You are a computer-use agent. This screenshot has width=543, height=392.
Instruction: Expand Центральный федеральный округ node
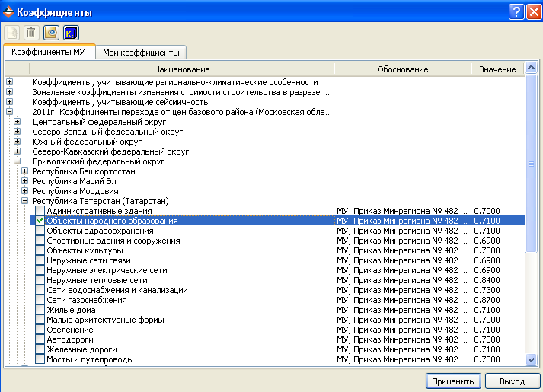tap(17, 122)
